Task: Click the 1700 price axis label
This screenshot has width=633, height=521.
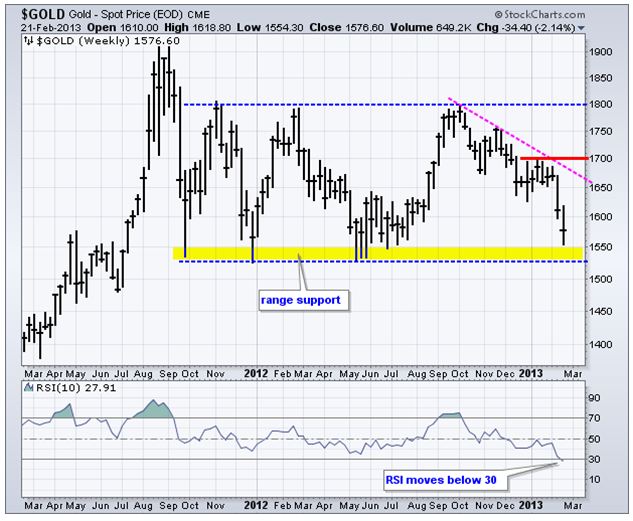Action: (x=600, y=159)
